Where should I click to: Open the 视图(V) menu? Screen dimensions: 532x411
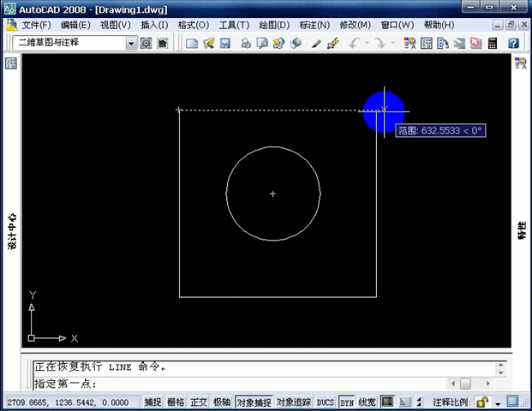[x=116, y=25]
